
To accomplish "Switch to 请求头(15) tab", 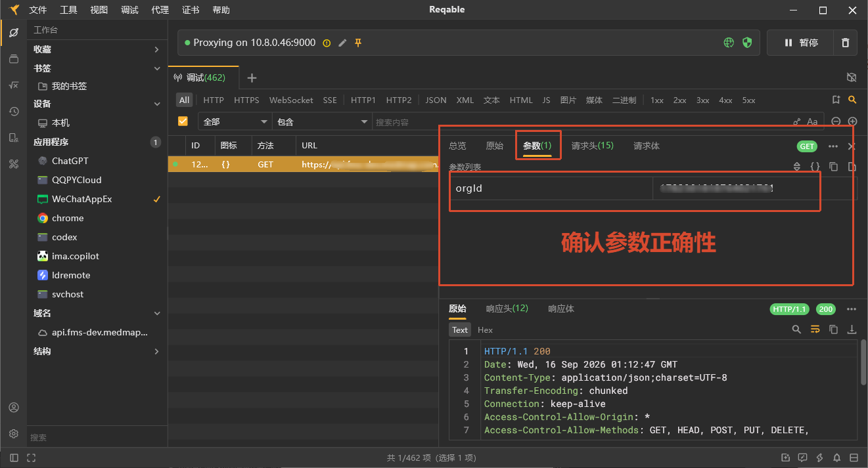I will [593, 146].
